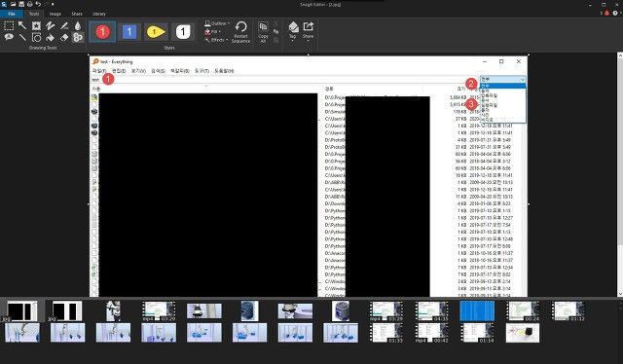Click the captured Everything window image on canvas

[x=309, y=176]
